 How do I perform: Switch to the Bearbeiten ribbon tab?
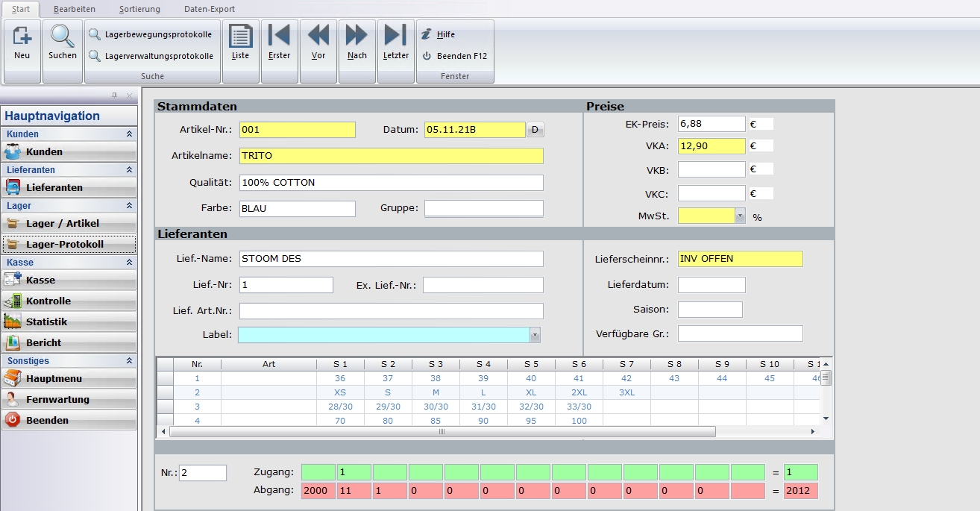(x=73, y=9)
